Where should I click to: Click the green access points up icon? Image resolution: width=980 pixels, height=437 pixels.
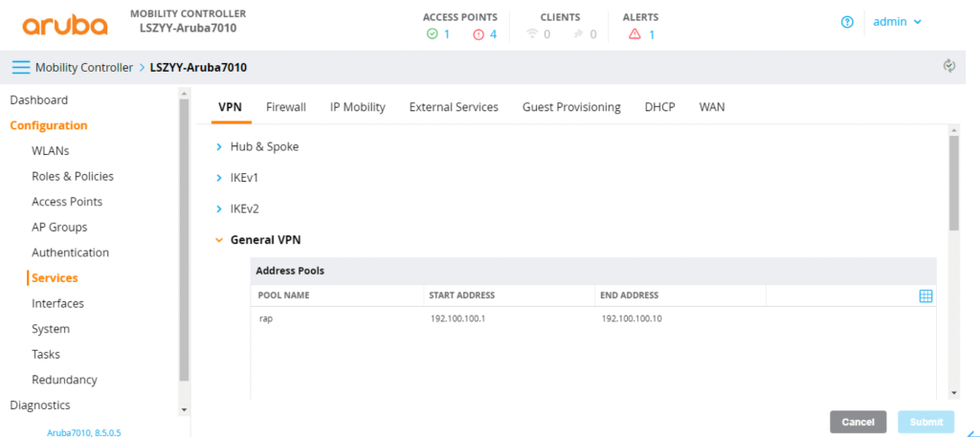(432, 34)
